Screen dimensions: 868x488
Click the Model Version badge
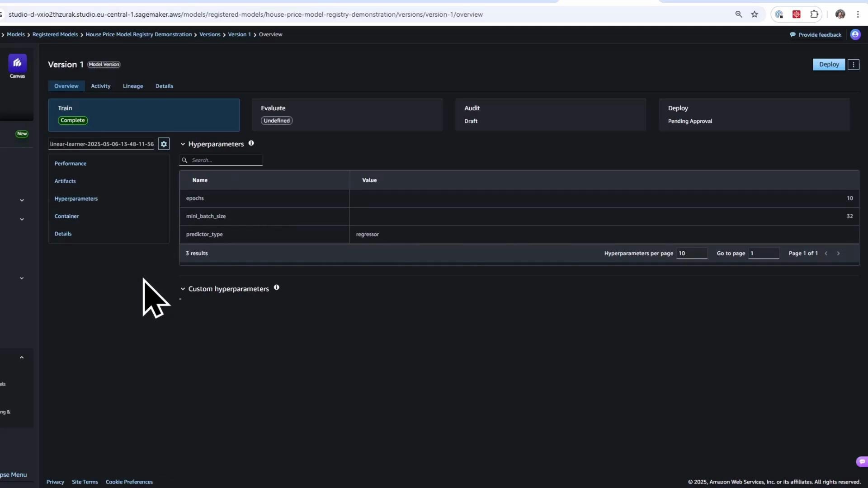(104, 65)
